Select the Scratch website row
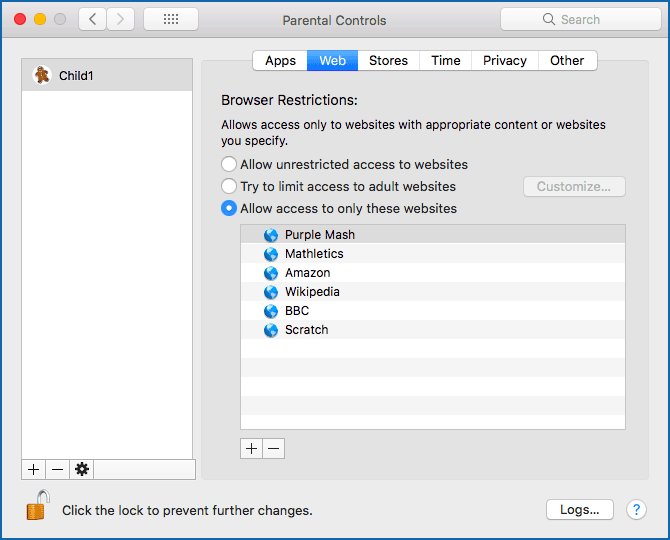 coord(433,329)
